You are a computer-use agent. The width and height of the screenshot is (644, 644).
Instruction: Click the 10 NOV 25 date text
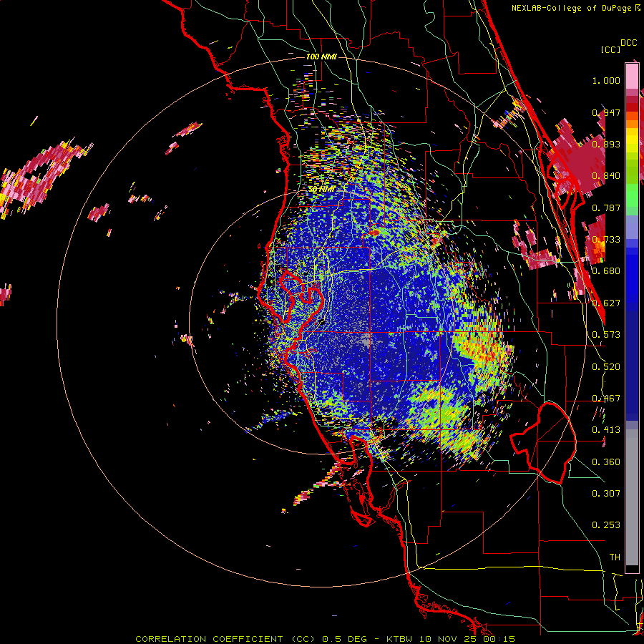tap(449, 639)
